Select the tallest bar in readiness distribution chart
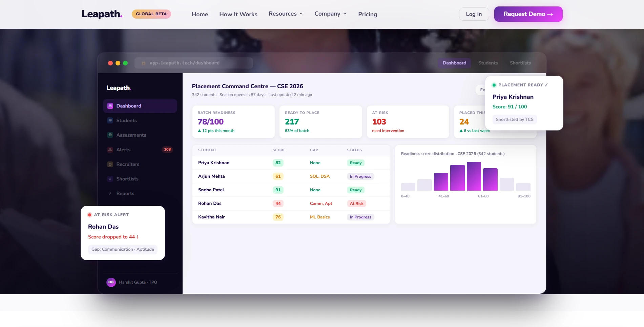Image resolution: width=644 pixels, height=327 pixels. (x=474, y=176)
